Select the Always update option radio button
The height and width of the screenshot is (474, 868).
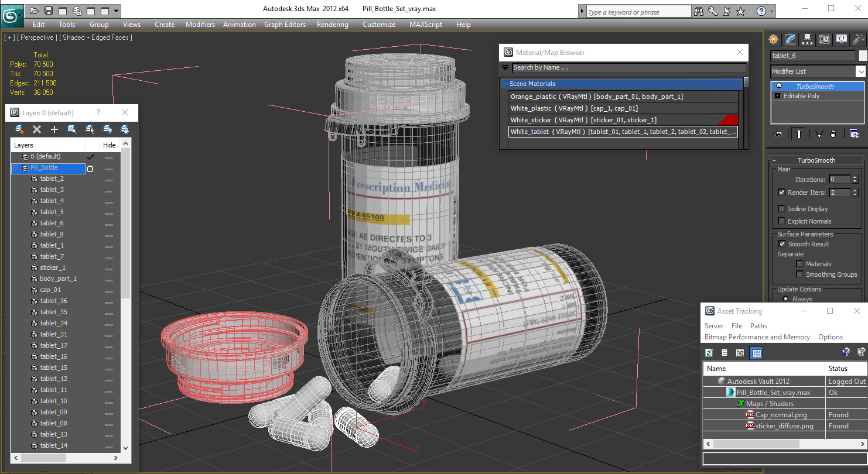pyautogui.click(x=785, y=298)
